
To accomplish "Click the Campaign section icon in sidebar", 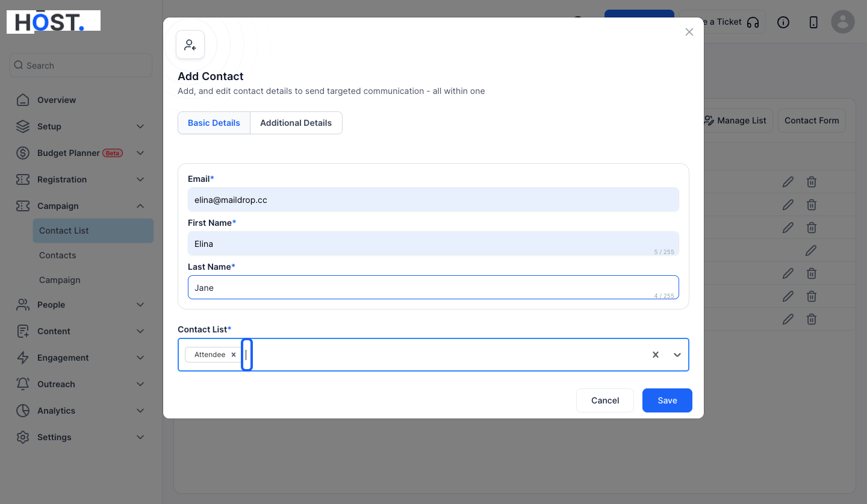I will click(23, 206).
